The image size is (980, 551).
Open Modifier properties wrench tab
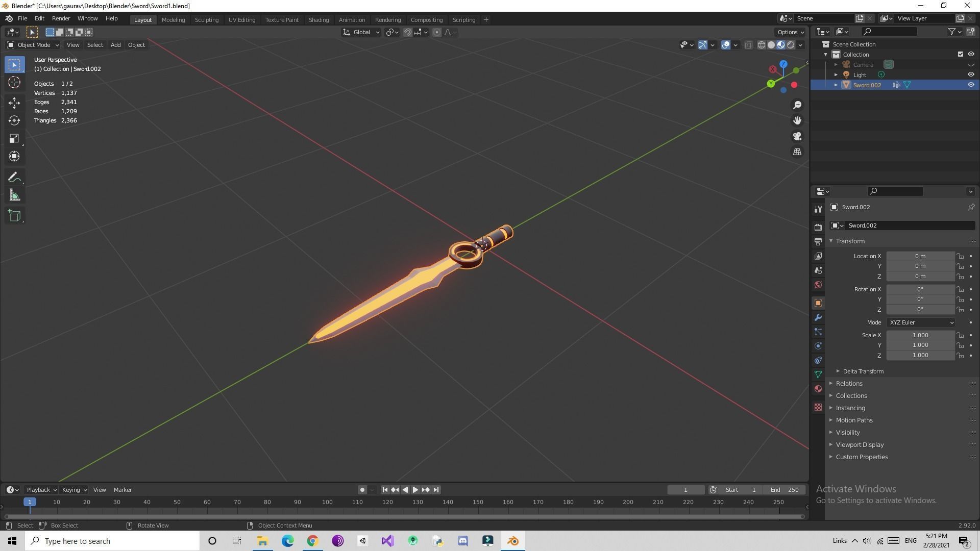[x=818, y=317]
